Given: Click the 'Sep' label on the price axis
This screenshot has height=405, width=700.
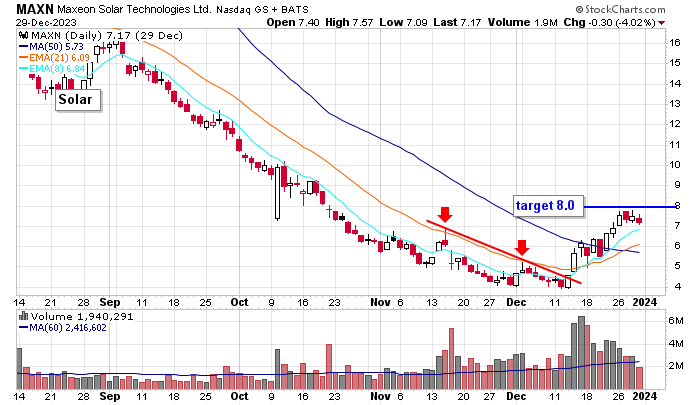Looking at the screenshot, I should [x=110, y=302].
